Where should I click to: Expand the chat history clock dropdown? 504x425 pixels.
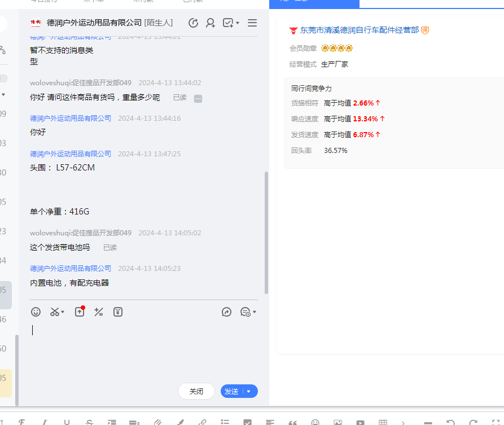[248, 312]
